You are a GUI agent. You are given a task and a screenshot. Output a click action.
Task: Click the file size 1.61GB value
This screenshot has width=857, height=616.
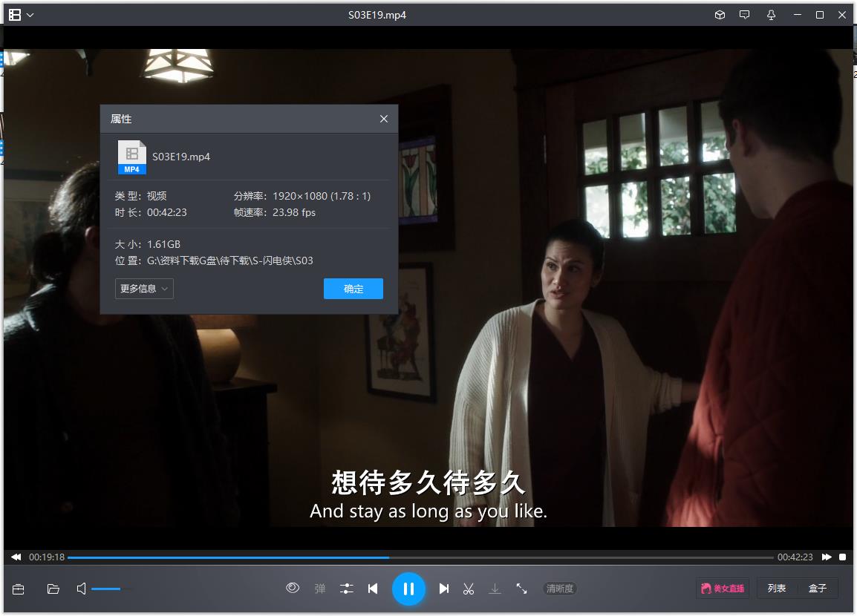pyautogui.click(x=163, y=244)
